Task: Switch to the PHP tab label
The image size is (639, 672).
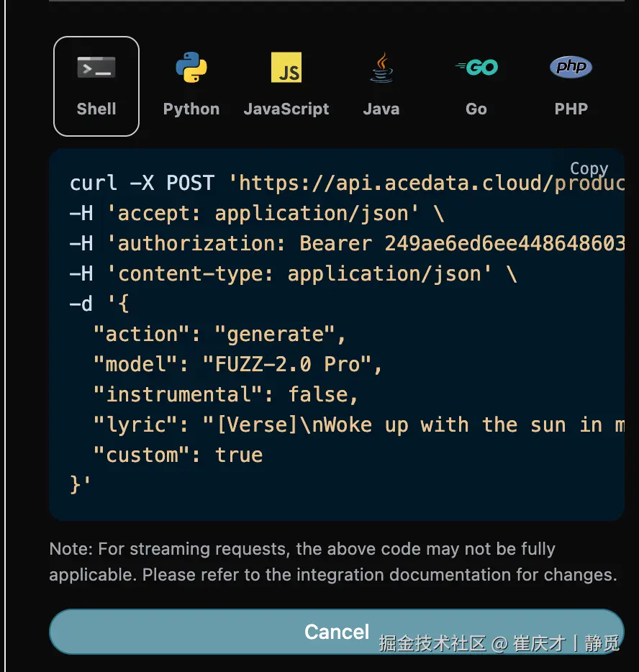Action: click(x=571, y=109)
